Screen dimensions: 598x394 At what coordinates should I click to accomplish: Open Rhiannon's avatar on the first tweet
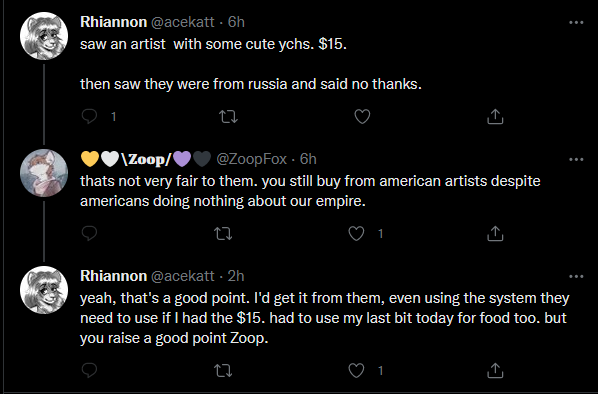(x=44, y=36)
